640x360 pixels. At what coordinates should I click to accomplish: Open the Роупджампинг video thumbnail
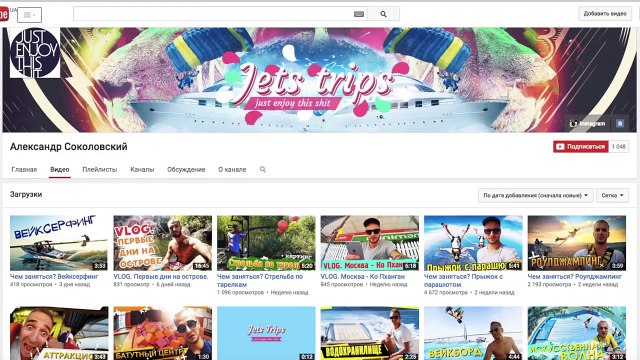coord(577,243)
